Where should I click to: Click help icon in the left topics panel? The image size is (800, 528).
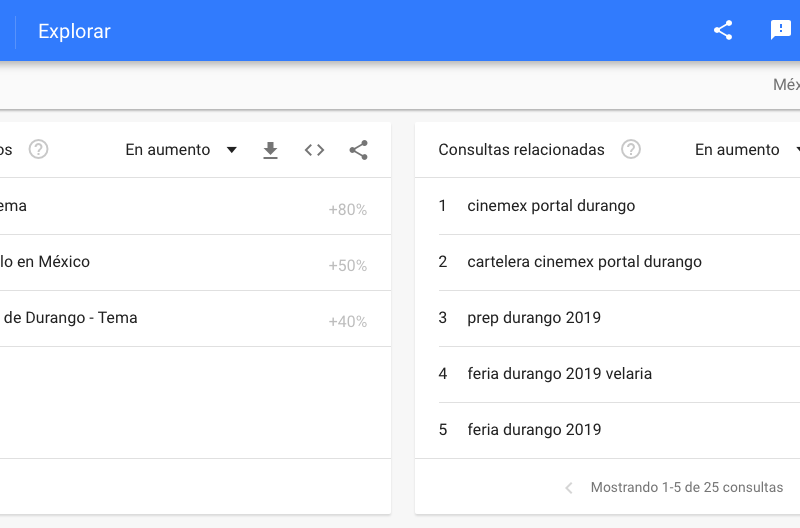(x=38, y=150)
